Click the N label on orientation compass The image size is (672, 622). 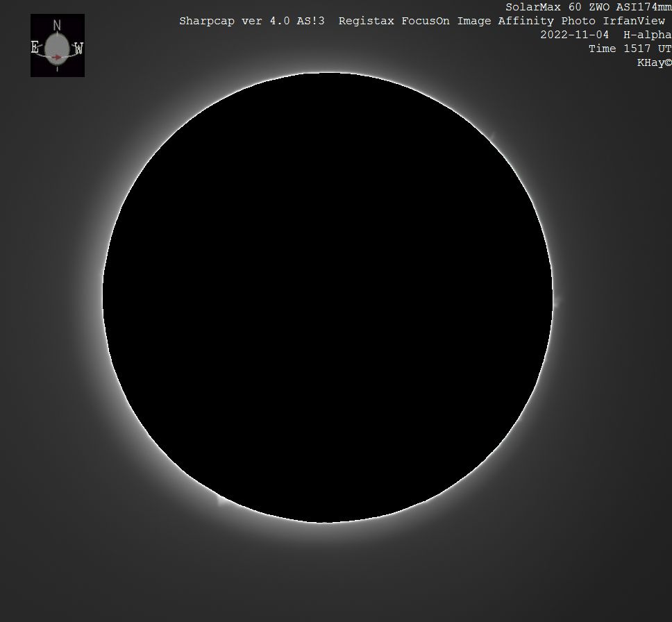click(x=57, y=25)
